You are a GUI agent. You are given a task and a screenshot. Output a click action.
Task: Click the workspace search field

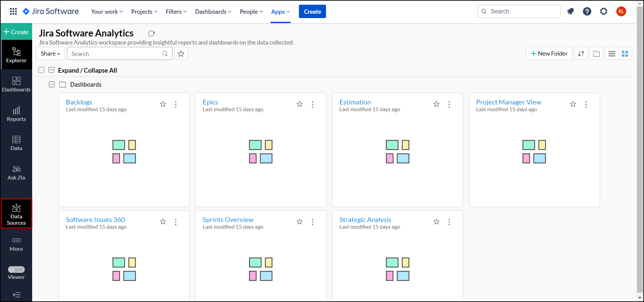click(115, 54)
